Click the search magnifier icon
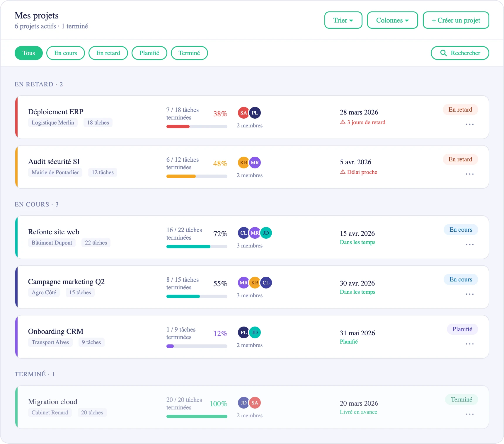The height and width of the screenshot is (444, 504). 443,53
